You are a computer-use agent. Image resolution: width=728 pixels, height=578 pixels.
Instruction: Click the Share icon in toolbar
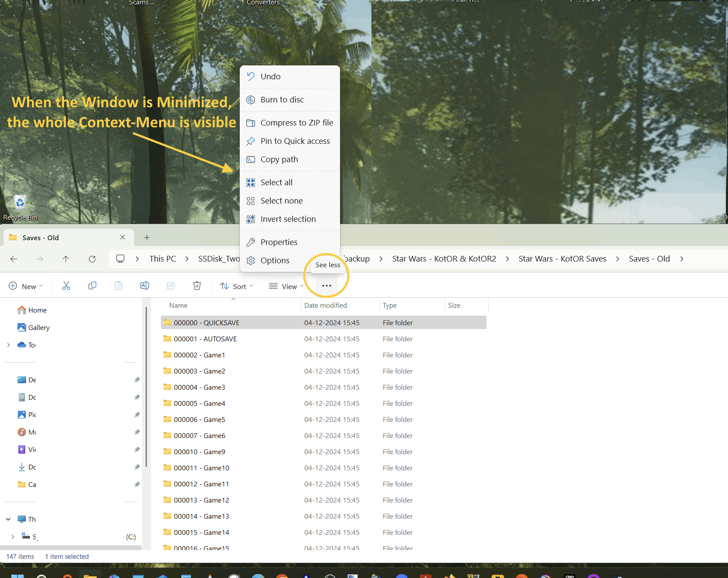(x=171, y=286)
